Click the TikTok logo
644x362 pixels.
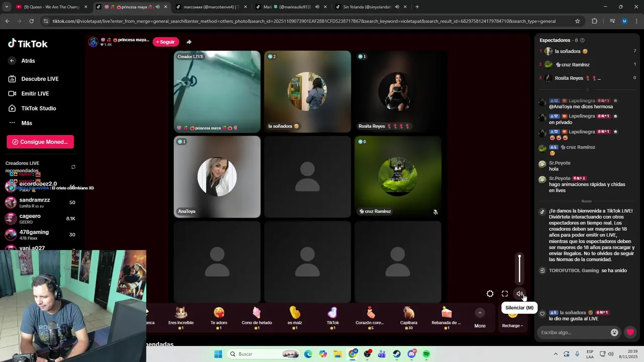pyautogui.click(x=28, y=44)
